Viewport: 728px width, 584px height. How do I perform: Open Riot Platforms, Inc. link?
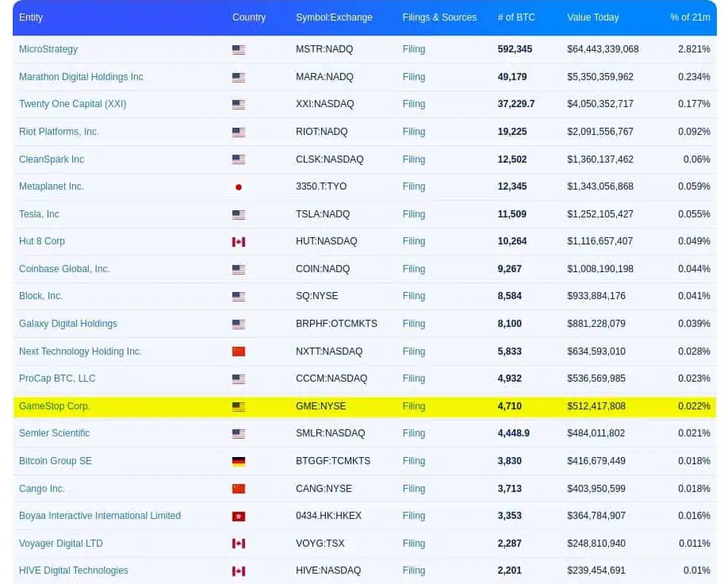[59, 132]
